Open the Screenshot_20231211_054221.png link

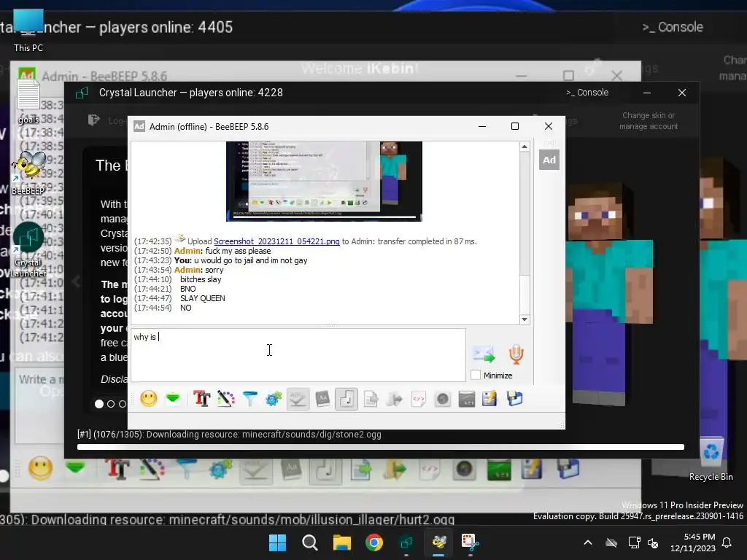[276, 241]
